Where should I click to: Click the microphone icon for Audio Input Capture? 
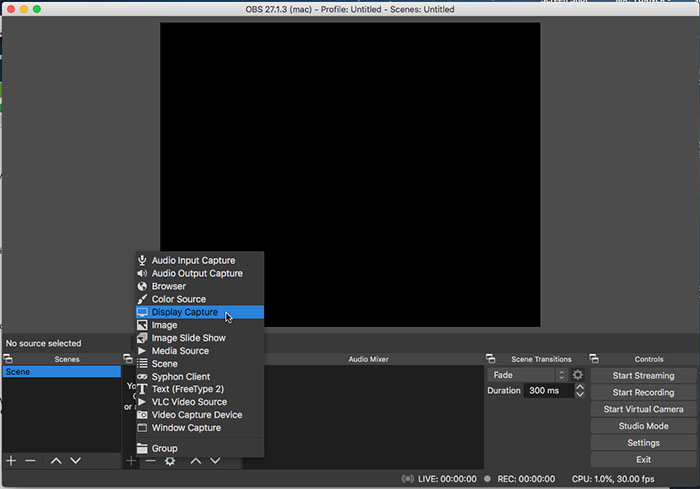point(142,260)
